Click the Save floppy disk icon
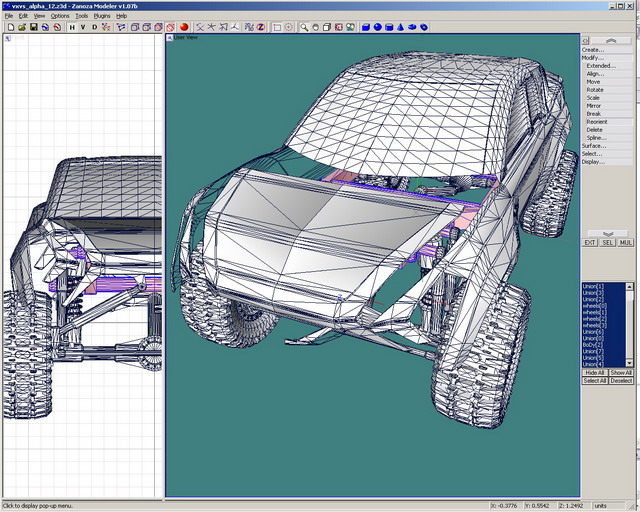The width and height of the screenshot is (640, 512). coord(32,27)
